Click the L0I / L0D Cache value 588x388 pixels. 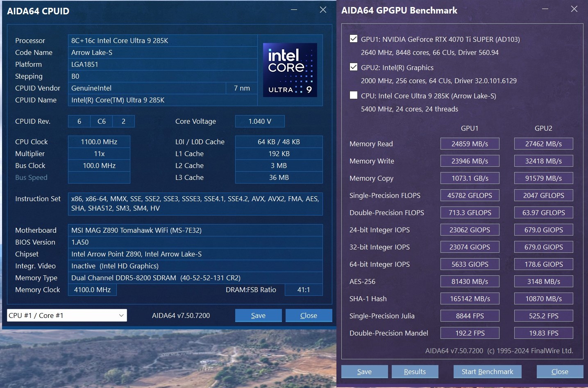coord(279,142)
